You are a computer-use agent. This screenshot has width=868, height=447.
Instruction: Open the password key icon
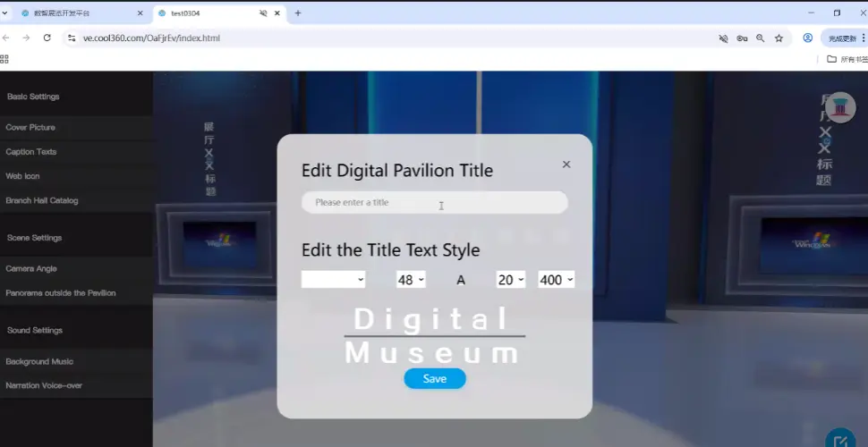tap(742, 38)
